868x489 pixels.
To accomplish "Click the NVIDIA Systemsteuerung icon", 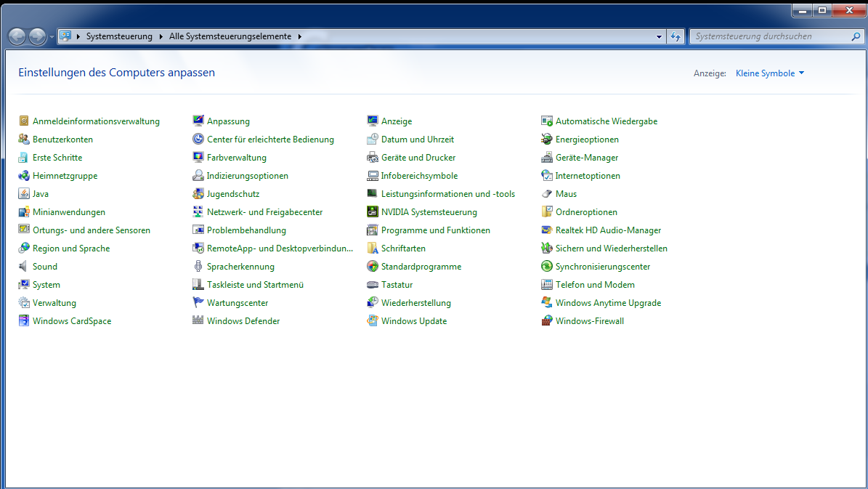I will tap(373, 211).
